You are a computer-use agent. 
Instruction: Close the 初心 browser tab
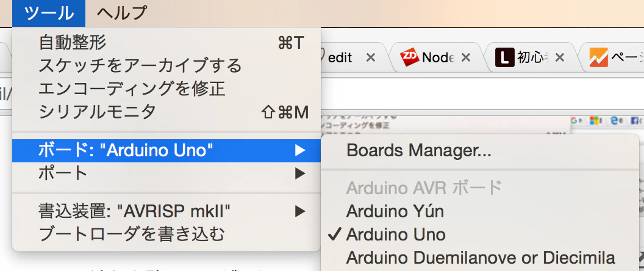(x=559, y=58)
